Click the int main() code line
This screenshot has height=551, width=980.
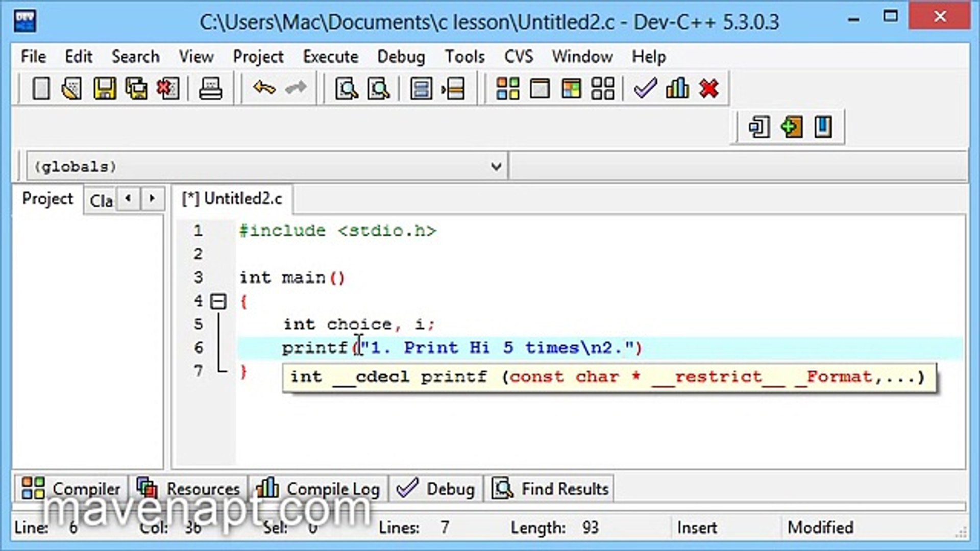(x=292, y=278)
